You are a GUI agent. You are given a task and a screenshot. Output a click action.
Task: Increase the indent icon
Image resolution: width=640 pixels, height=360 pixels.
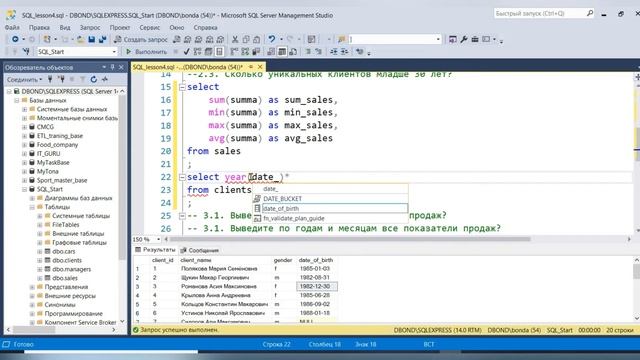pos(344,51)
